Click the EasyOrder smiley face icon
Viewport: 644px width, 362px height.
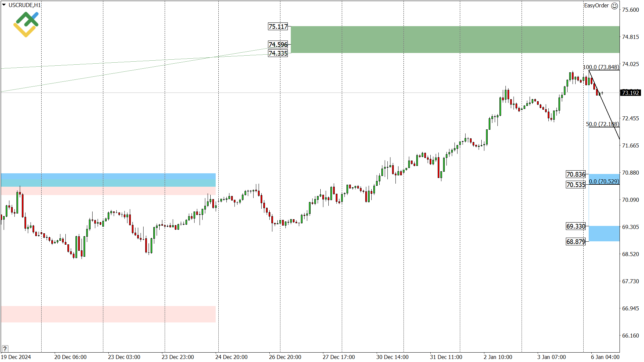pos(614,6)
